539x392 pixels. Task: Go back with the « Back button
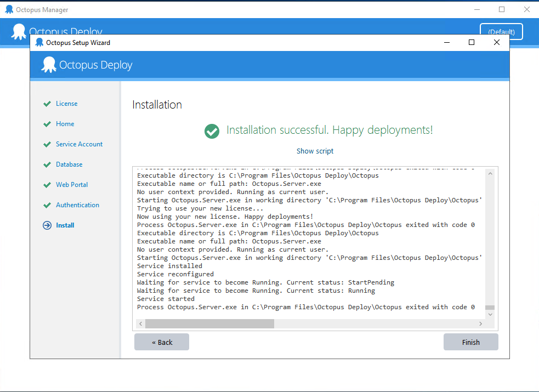[x=162, y=342]
